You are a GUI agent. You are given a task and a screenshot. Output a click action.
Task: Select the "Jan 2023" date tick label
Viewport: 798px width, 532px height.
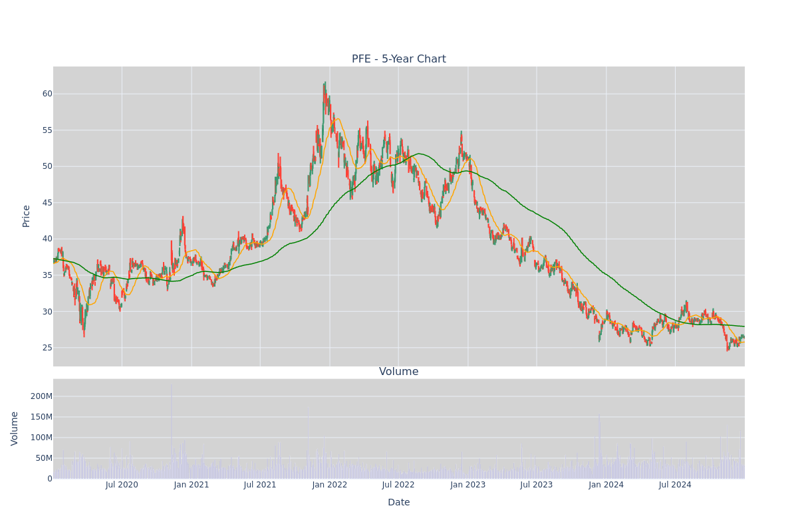click(468, 485)
